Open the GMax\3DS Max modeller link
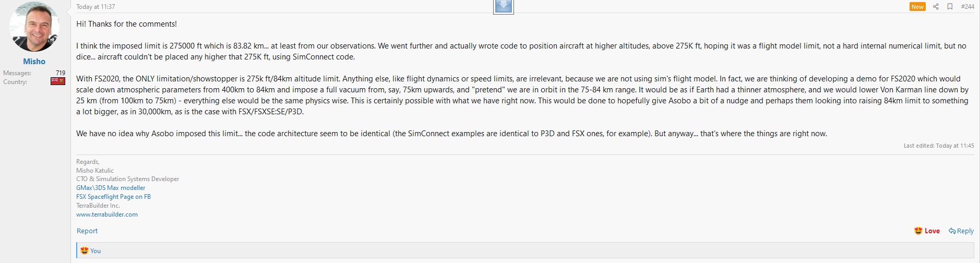Viewport: 980px width, 263px height. (111, 188)
